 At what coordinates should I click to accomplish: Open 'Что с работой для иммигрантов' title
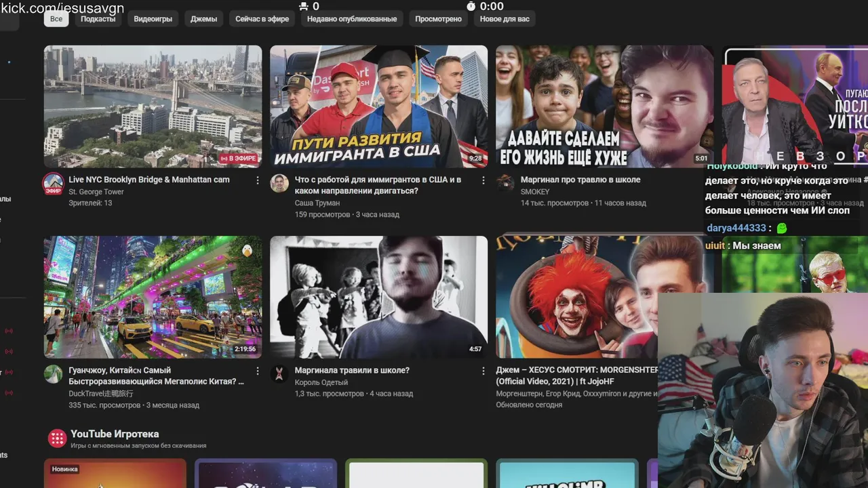(x=378, y=185)
